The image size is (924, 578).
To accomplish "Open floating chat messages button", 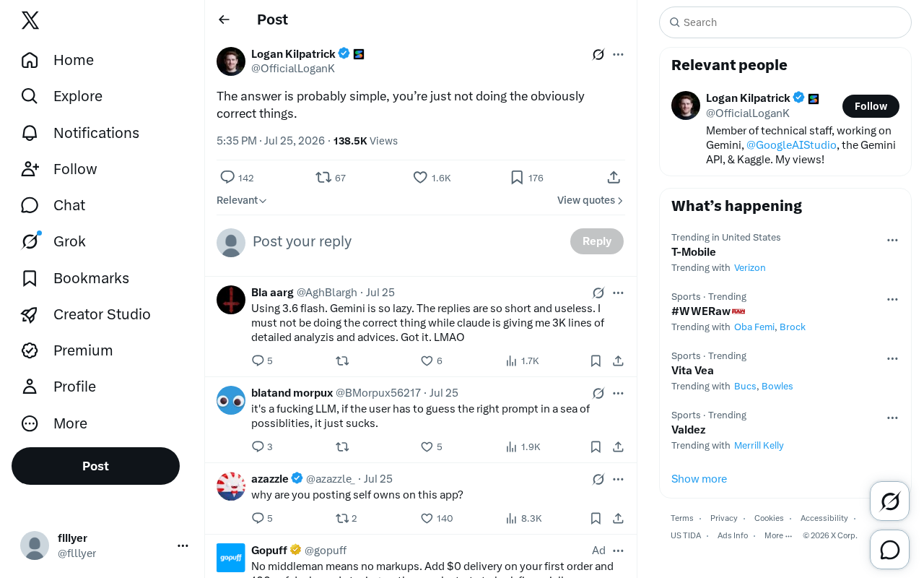I will pos(890,550).
